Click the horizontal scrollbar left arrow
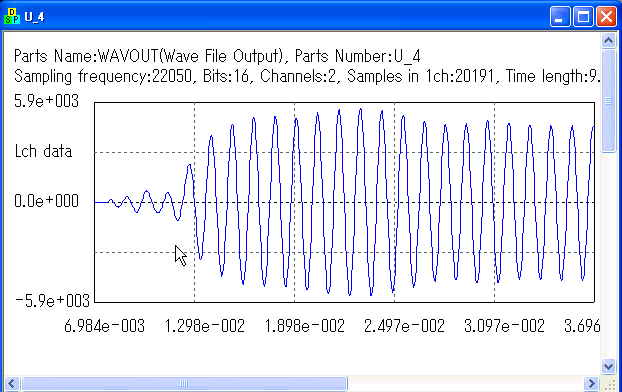622x392 pixels. (x=12, y=383)
